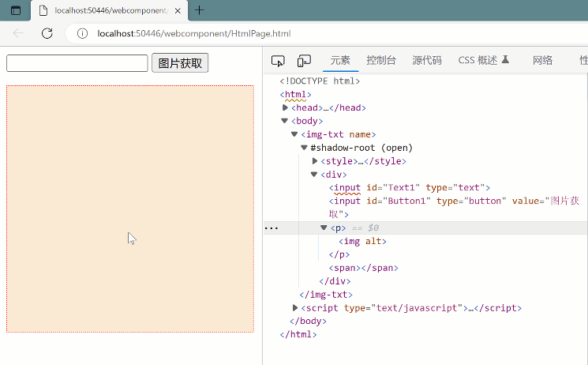Click the name attribute of img-txt
This screenshot has height=365, width=588.
pyautogui.click(x=360, y=134)
